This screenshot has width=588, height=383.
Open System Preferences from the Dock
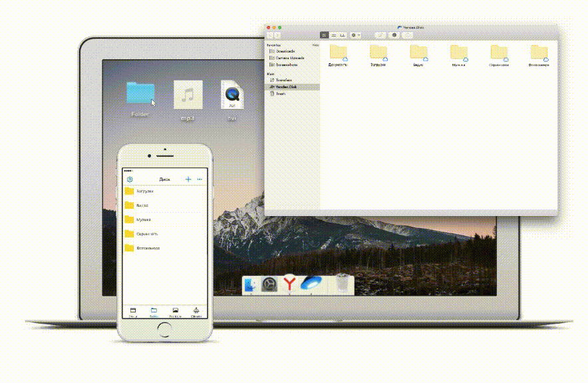point(269,285)
